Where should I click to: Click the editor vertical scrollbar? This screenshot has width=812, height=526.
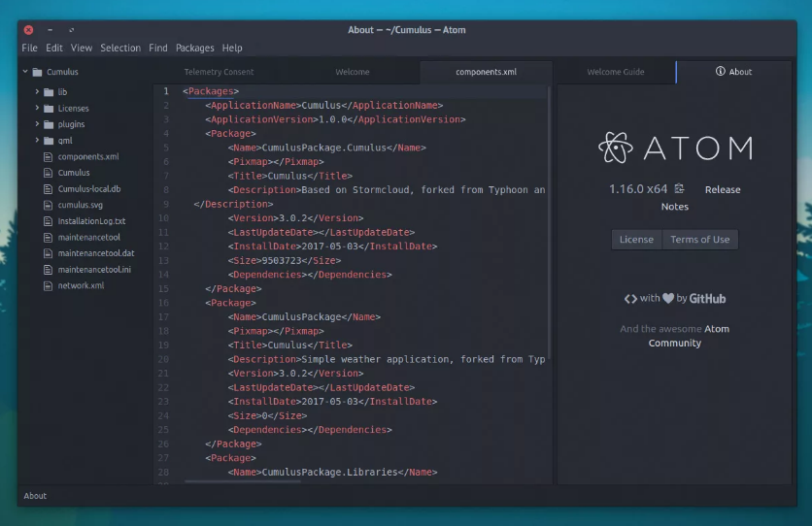[x=549, y=222]
